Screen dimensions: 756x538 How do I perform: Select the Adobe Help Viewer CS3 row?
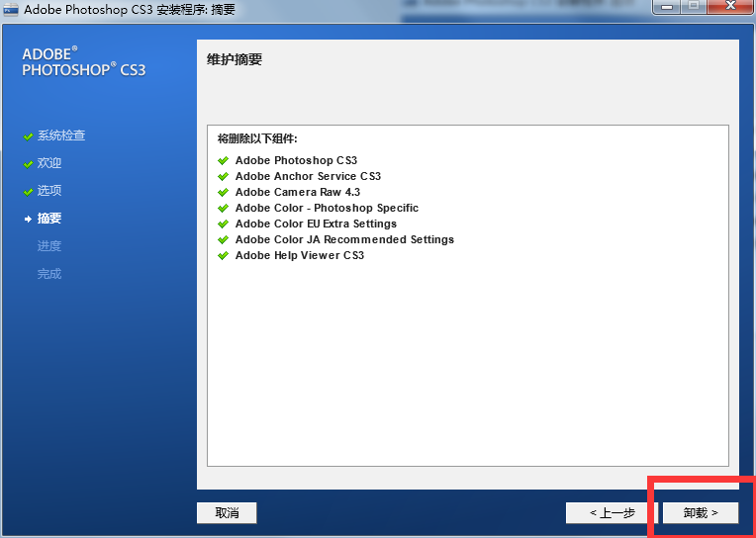(x=291, y=255)
